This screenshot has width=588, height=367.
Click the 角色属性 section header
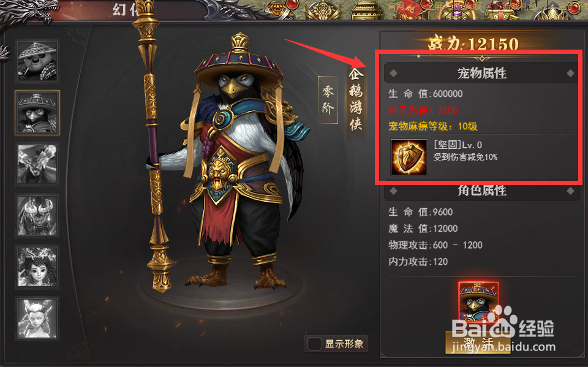tap(481, 191)
